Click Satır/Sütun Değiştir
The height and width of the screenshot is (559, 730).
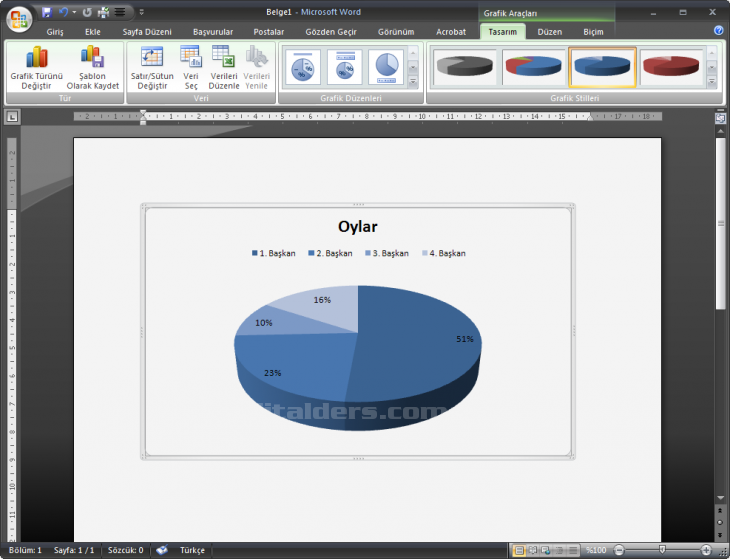[152, 67]
